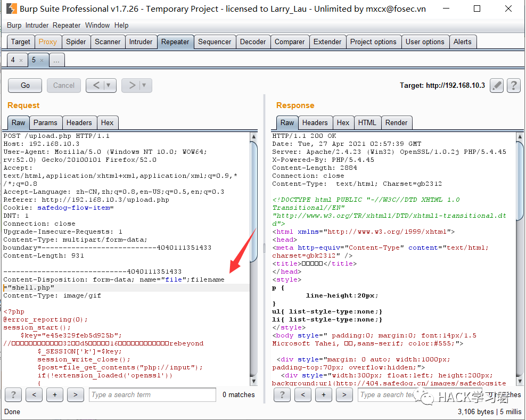Viewport: 526px width, 420px height.
Task: Click the response pane scrollbar thumb
Action: 520,181
